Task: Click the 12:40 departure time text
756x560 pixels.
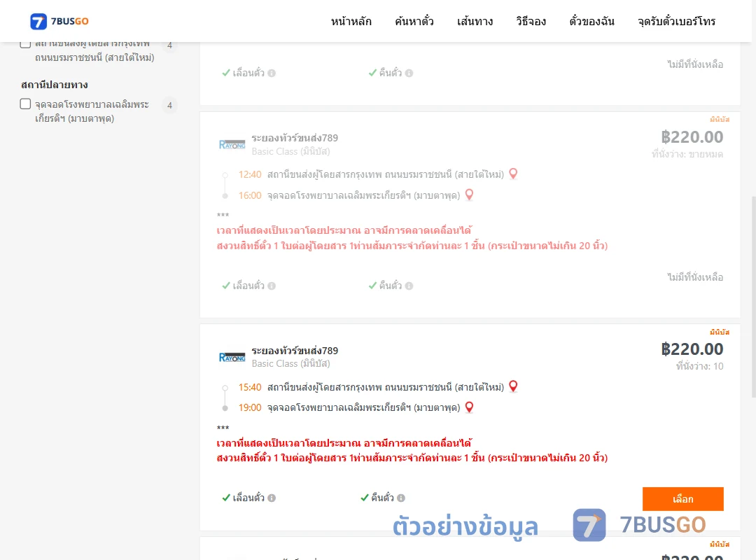Action: pyautogui.click(x=250, y=174)
